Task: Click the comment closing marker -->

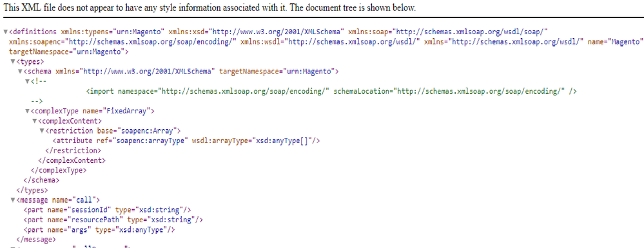Action: pyautogui.click(x=37, y=101)
